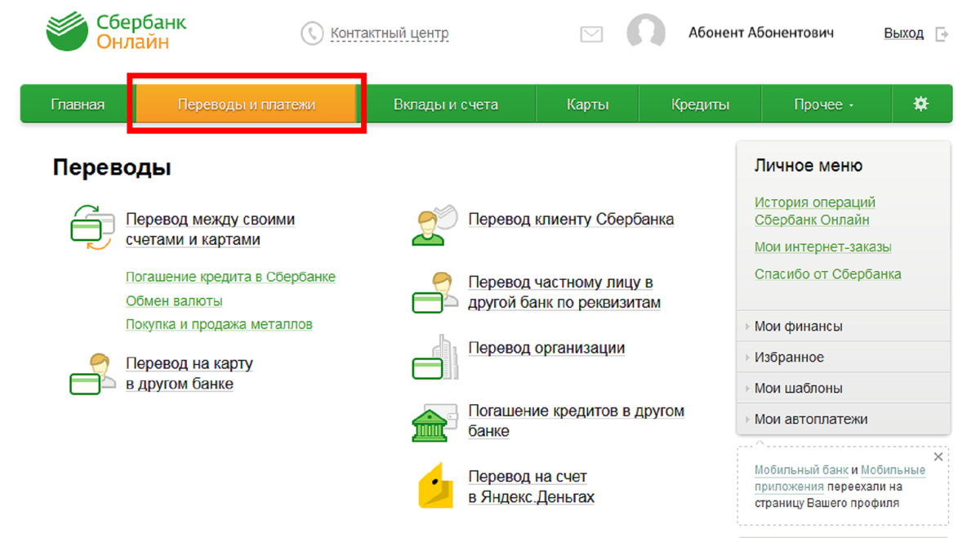This screenshot has height=538, width=980.
Task: Click the icon for Перевод клиенту Сбербанка
Action: (434, 225)
